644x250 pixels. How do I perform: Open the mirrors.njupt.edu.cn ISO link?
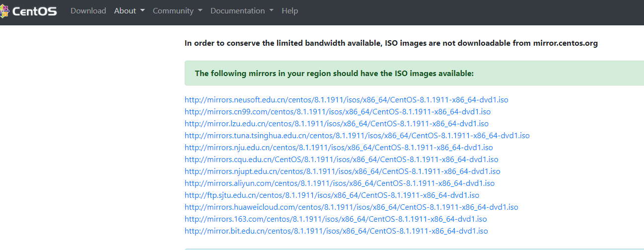pos(342,171)
